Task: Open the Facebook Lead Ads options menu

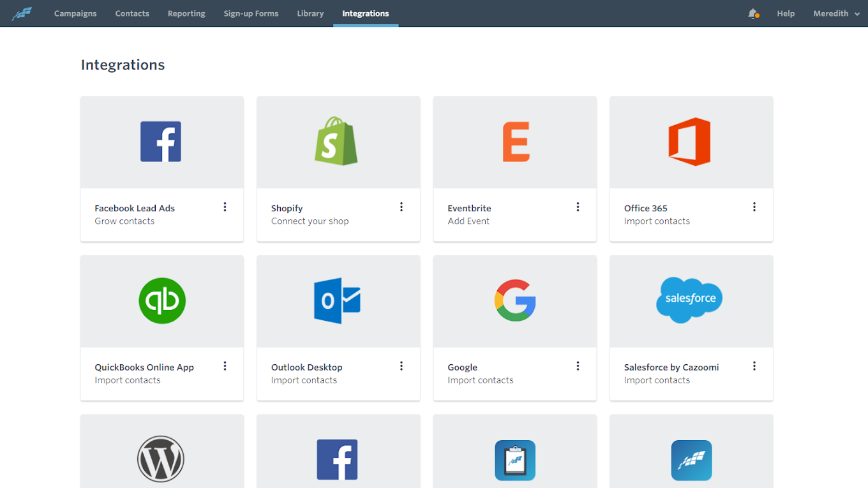Action: point(225,207)
